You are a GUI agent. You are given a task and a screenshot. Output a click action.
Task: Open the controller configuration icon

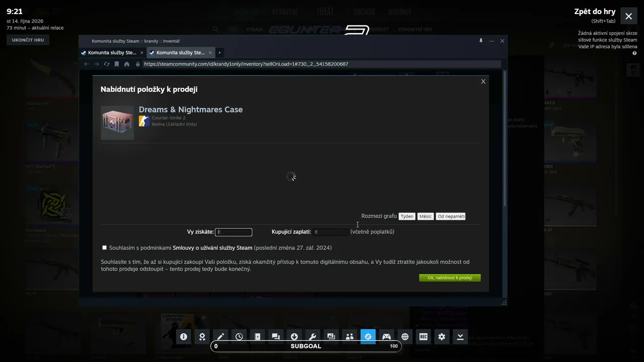[x=386, y=337]
